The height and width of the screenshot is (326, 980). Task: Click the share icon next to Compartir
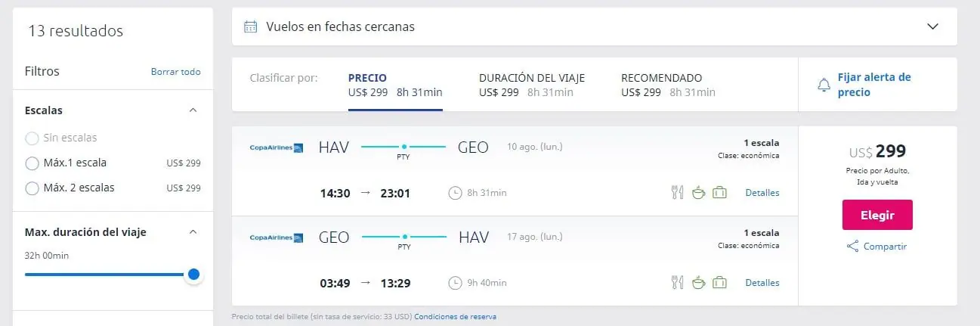(852, 247)
